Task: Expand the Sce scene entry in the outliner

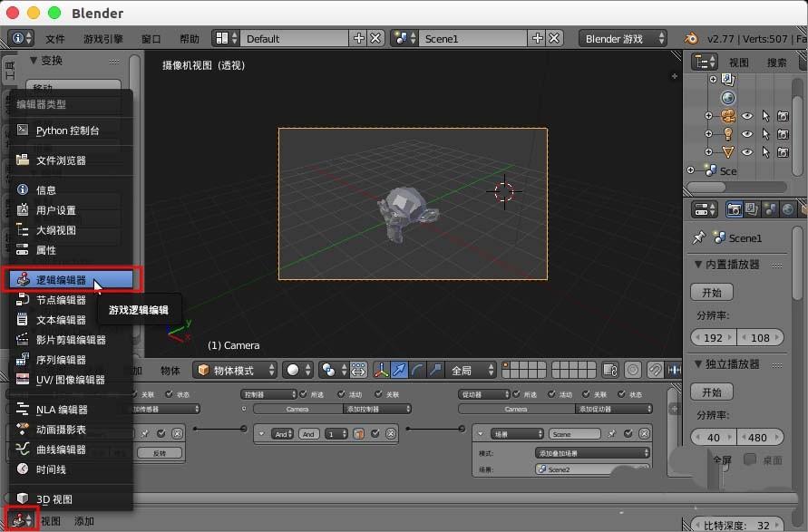Action: 692,169
